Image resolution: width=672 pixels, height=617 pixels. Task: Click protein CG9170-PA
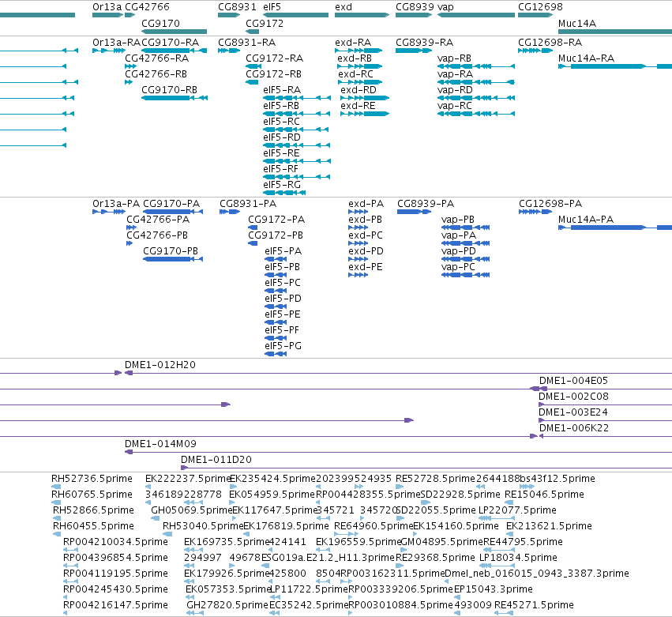click(x=173, y=212)
